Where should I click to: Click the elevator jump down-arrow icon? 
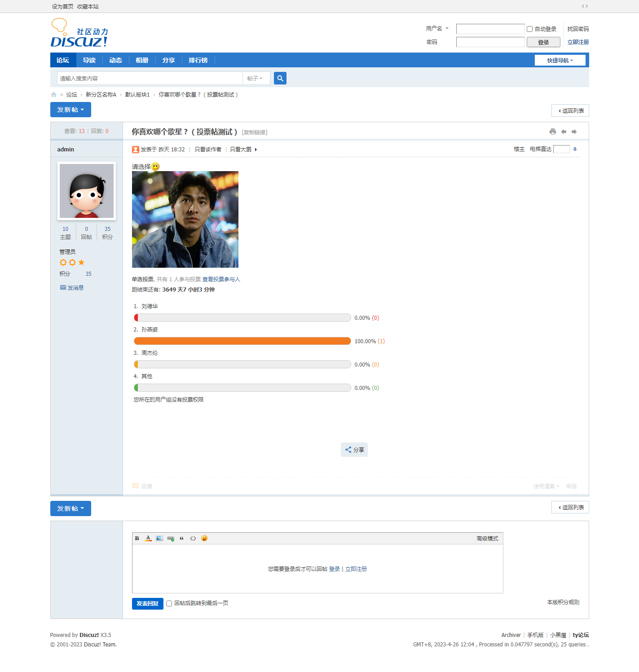coord(575,149)
